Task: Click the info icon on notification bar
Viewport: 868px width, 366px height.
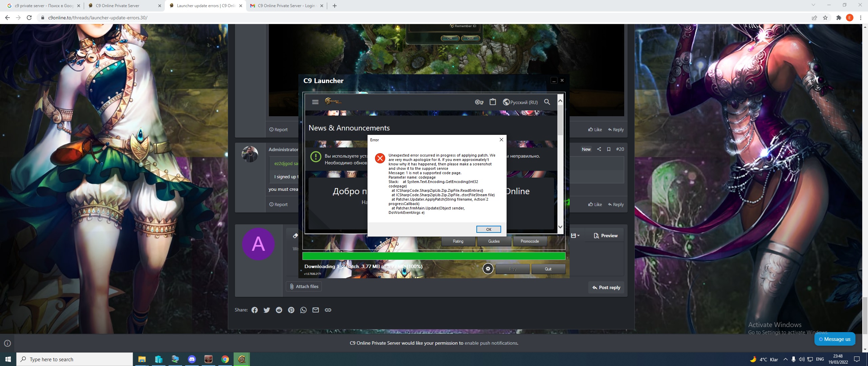Action: 7,343
